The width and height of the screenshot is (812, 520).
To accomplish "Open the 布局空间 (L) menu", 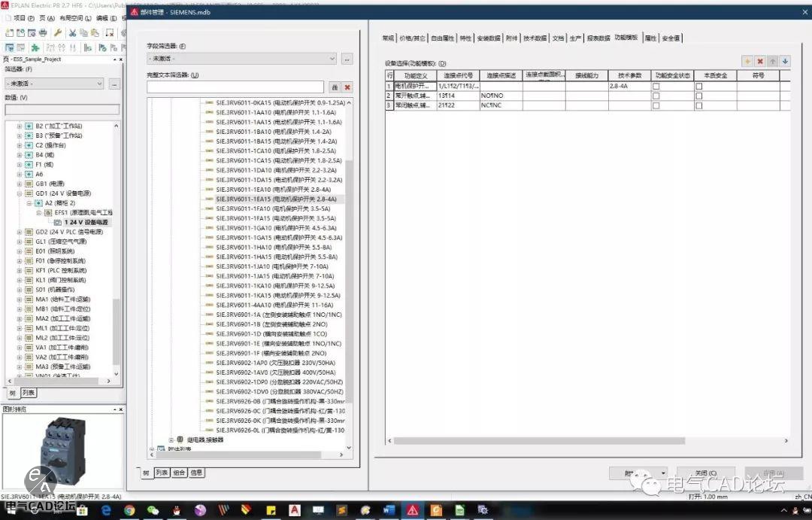I will [76, 18].
